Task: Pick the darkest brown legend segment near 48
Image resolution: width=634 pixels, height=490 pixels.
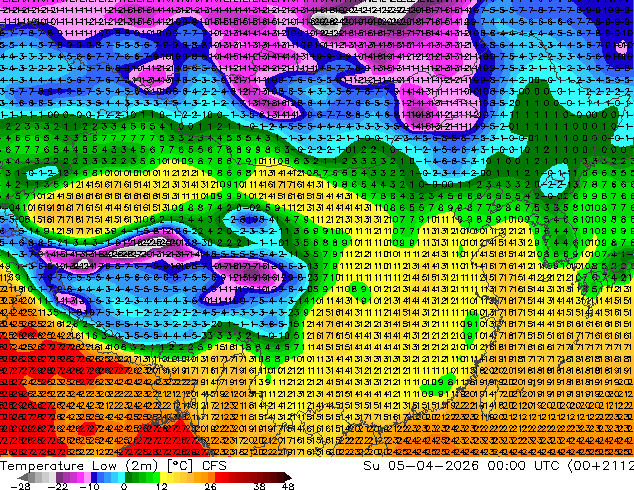Action: [x=287, y=477]
